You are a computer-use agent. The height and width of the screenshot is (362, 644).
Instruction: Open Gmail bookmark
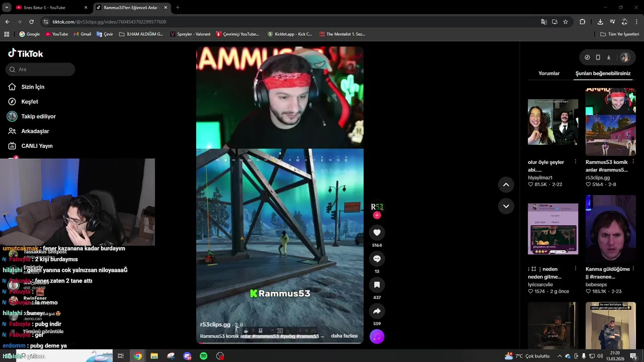click(x=82, y=34)
